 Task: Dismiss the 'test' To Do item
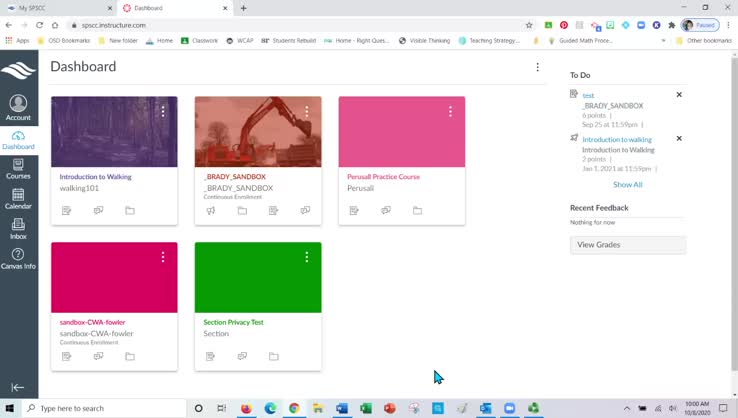tap(679, 95)
